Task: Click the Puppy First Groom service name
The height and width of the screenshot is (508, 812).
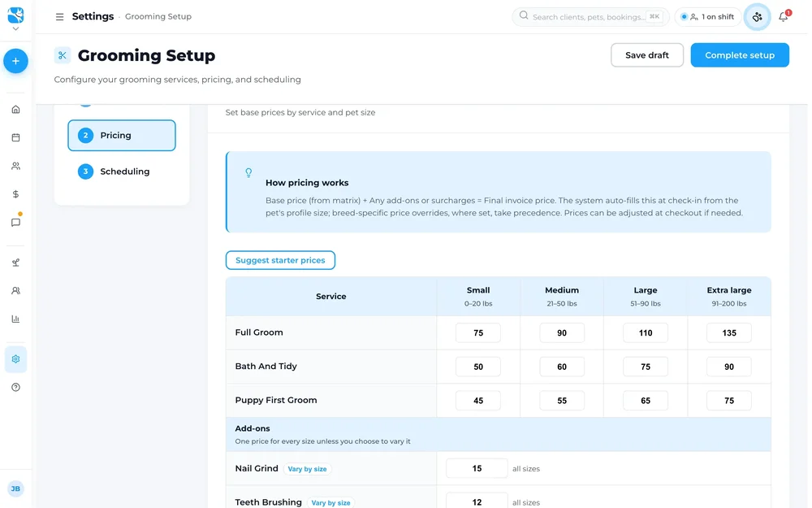Action: click(x=276, y=400)
